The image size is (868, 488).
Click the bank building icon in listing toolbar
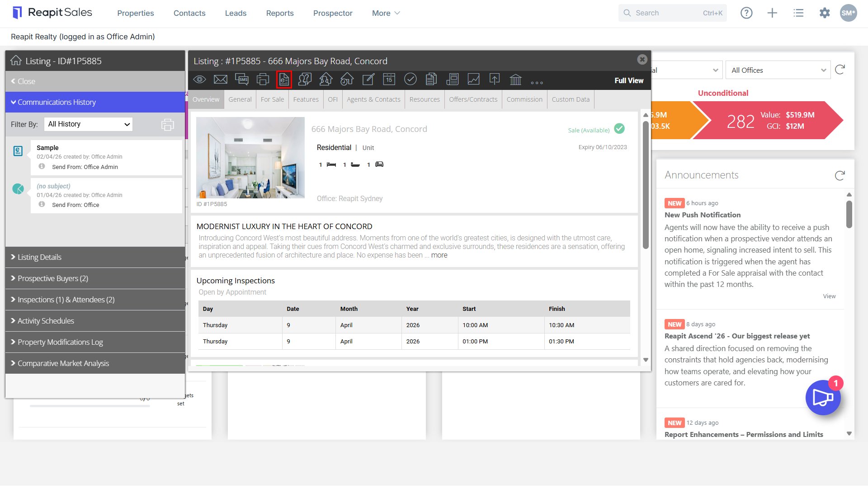tap(516, 80)
